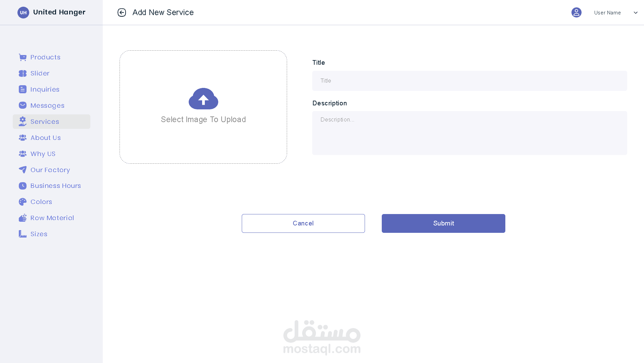Click the cloud upload icon

[203, 99]
